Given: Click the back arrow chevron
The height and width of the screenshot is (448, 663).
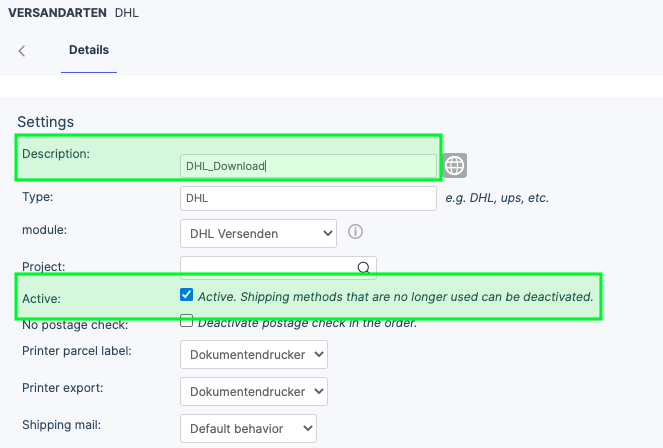Looking at the screenshot, I should click(22, 51).
